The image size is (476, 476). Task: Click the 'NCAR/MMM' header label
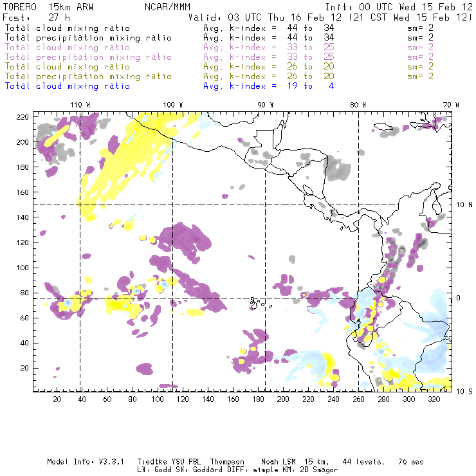167,7
